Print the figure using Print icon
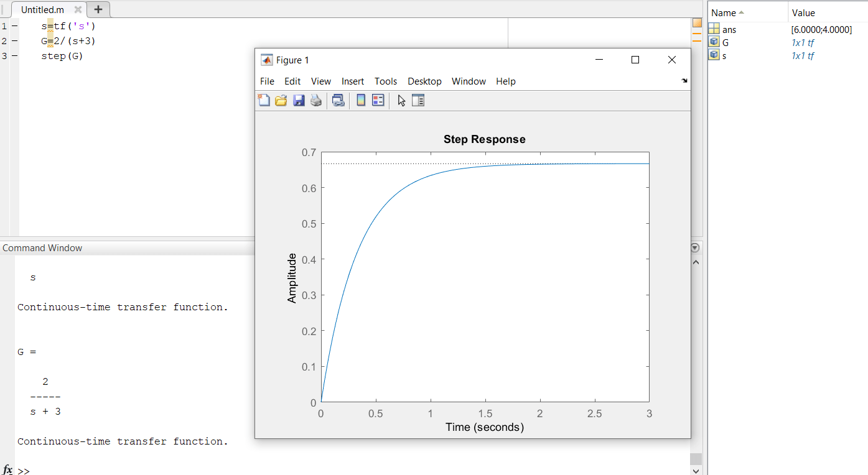868x475 pixels. coord(316,100)
